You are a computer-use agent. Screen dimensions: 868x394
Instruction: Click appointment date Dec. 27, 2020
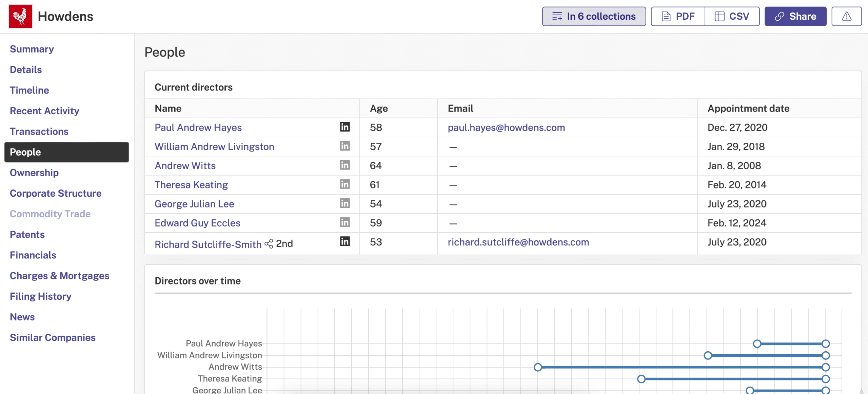tap(737, 127)
